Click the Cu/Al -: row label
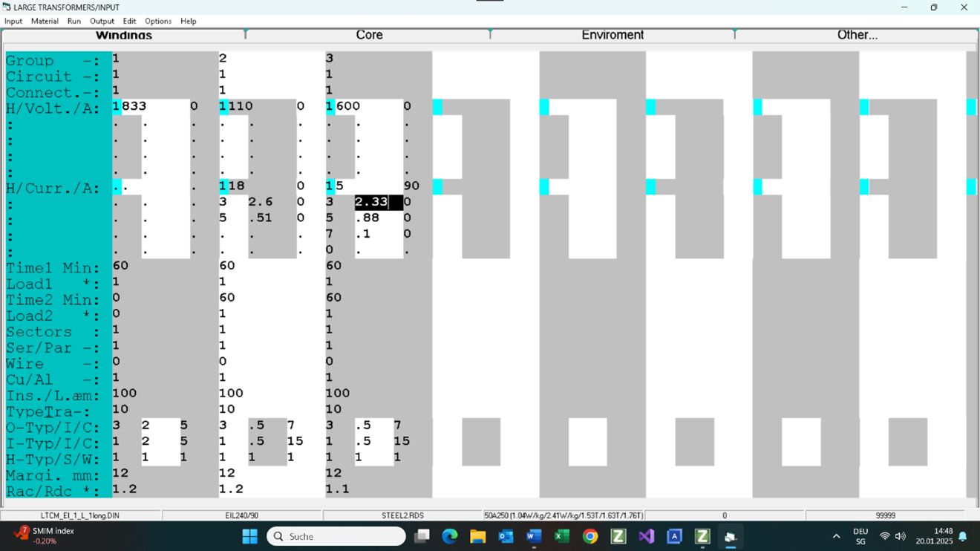The width and height of the screenshot is (980, 551). pos(52,380)
